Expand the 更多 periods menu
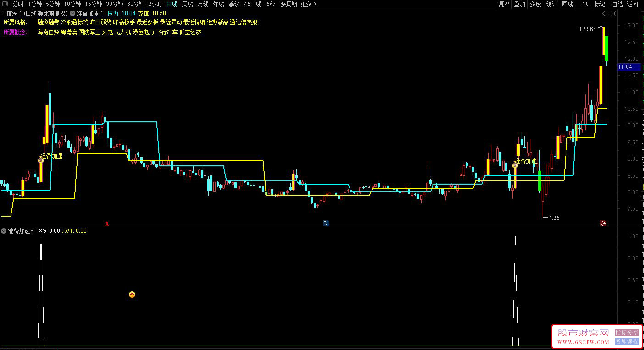Screen dimensions: 644x350 308,4
